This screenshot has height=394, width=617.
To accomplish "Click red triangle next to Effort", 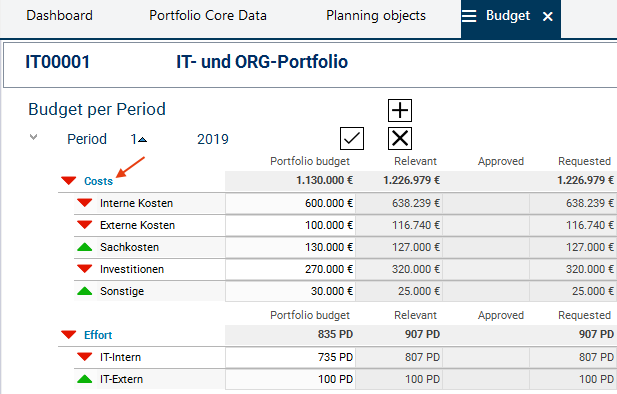I will point(68,335).
